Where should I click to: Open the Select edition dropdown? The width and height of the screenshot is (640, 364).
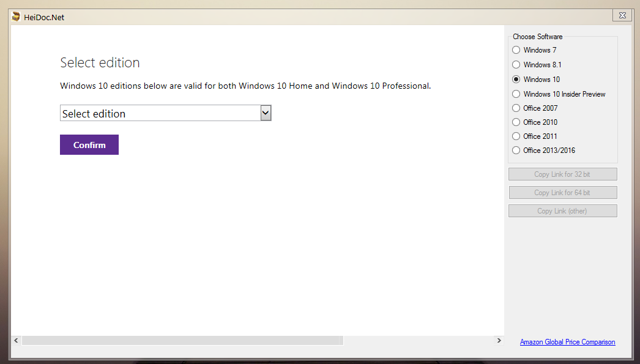[x=166, y=113]
